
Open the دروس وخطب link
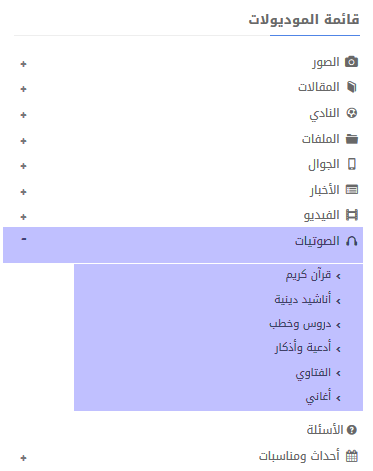pos(300,324)
